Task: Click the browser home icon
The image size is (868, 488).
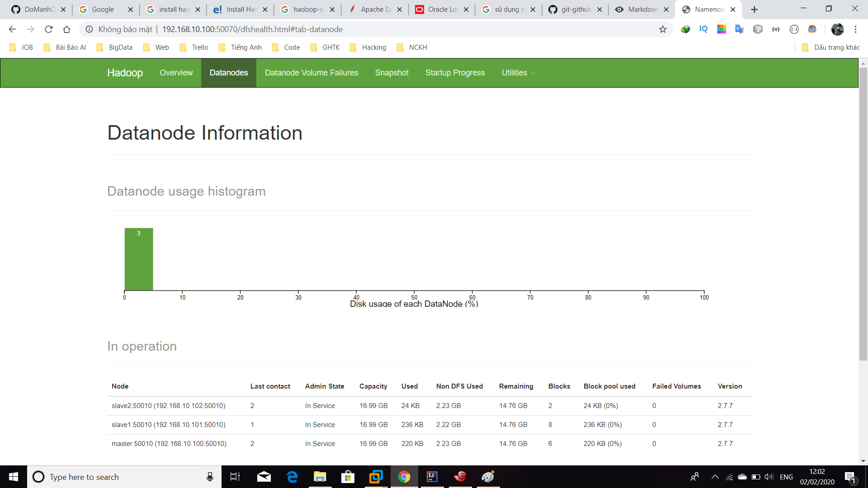Action: click(66, 29)
